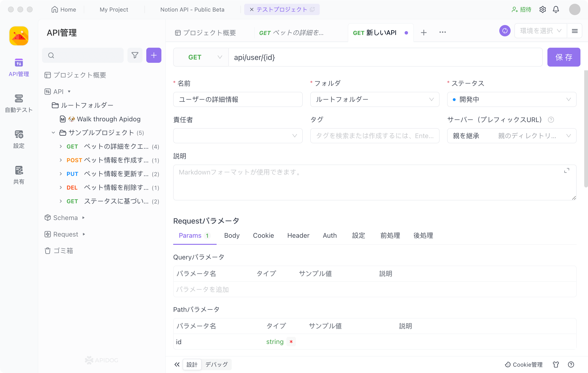
Task: Go to Home tab
Action: pos(64,9)
